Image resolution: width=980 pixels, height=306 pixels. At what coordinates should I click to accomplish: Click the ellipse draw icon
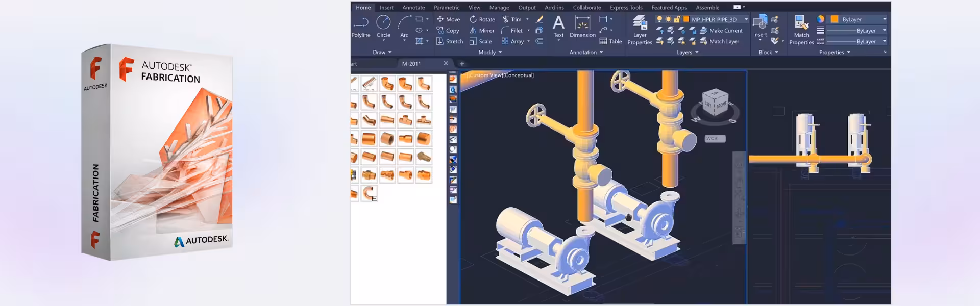coord(420,31)
